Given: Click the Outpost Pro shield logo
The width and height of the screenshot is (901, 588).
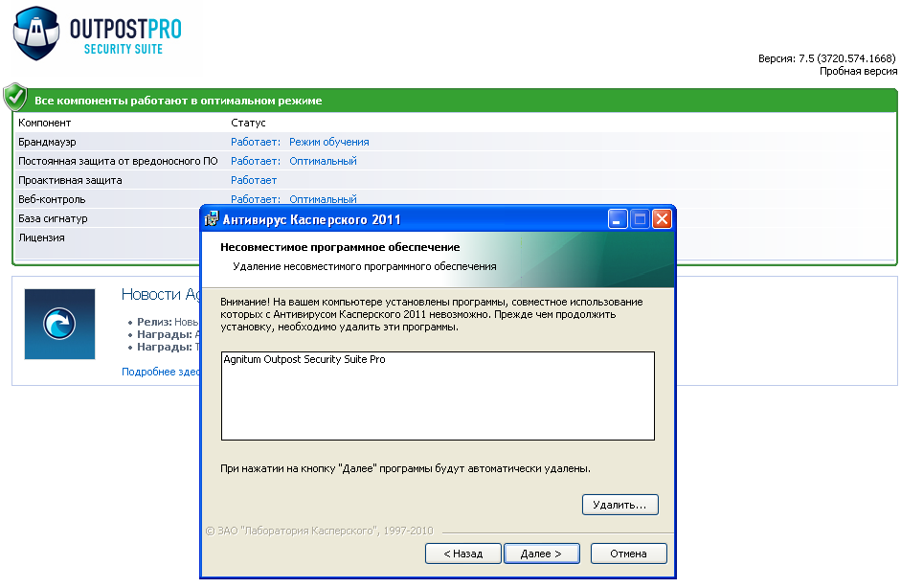Looking at the screenshot, I should point(36,34).
